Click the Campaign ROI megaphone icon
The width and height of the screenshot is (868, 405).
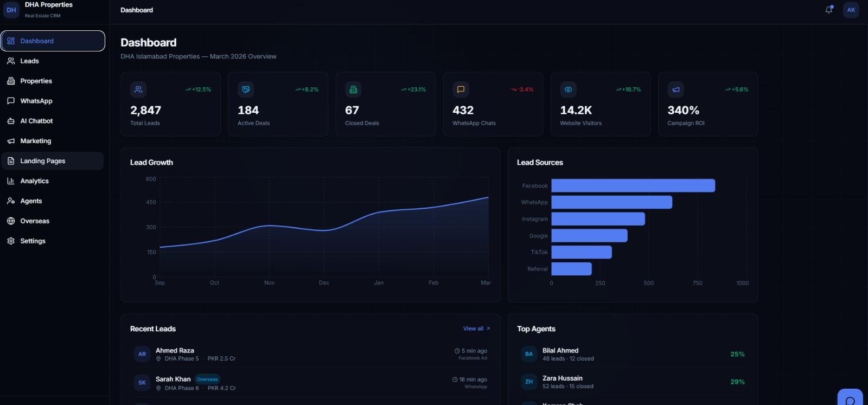675,89
